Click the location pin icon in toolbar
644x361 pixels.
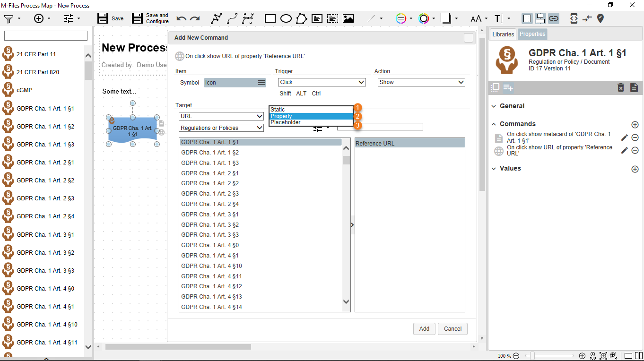(x=600, y=18)
